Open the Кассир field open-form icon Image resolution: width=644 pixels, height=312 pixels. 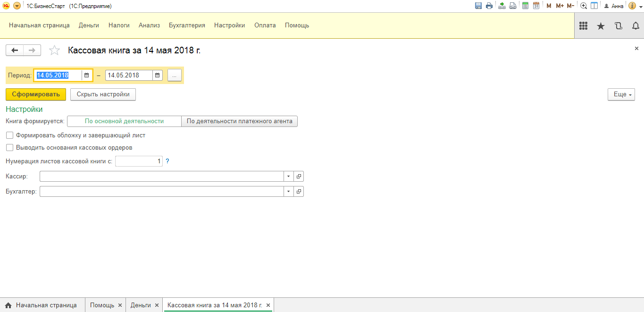[299, 177]
